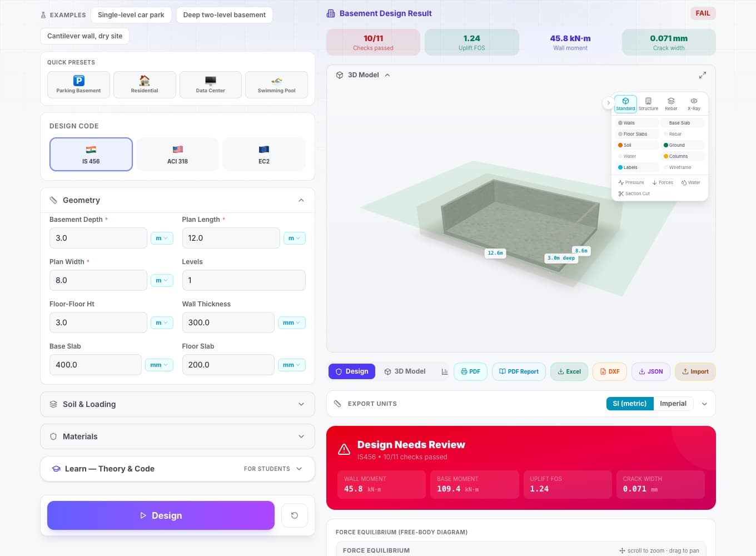The width and height of the screenshot is (756, 556).
Task: Pick the Data Center preset
Action: [x=210, y=85]
